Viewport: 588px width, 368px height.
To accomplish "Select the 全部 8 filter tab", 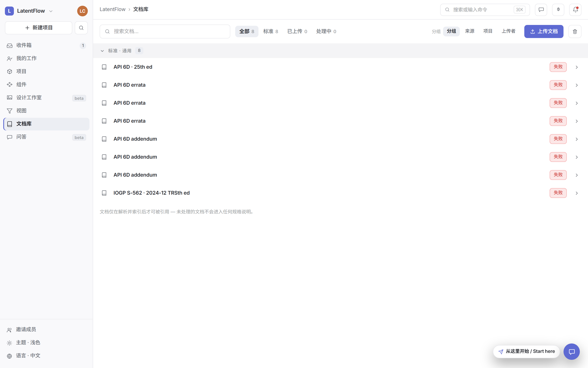I will pyautogui.click(x=247, y=31).
